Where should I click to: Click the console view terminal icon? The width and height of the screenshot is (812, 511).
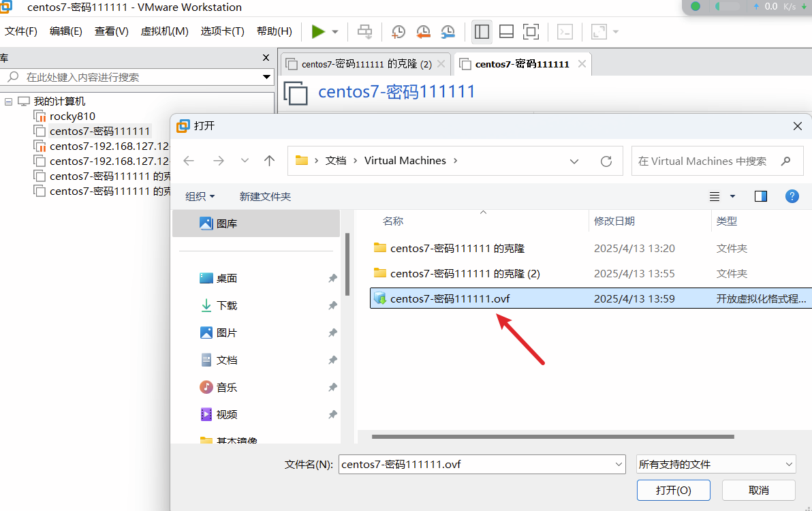565,31
